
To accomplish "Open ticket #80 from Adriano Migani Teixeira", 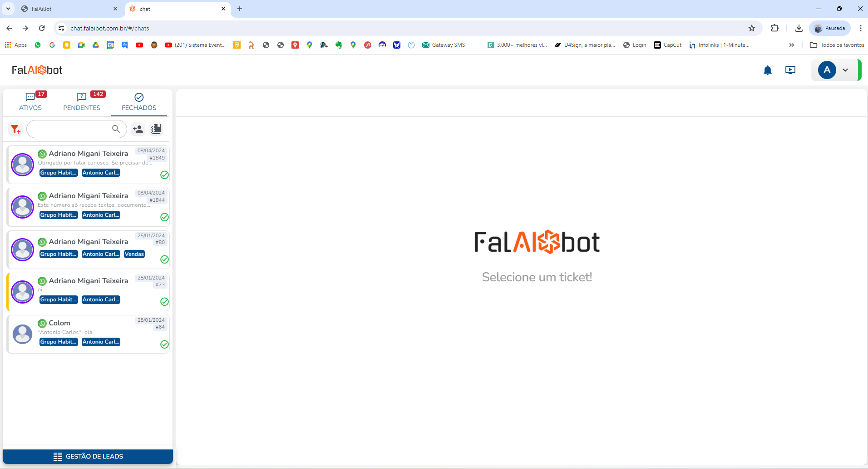I will pos(88,249).
